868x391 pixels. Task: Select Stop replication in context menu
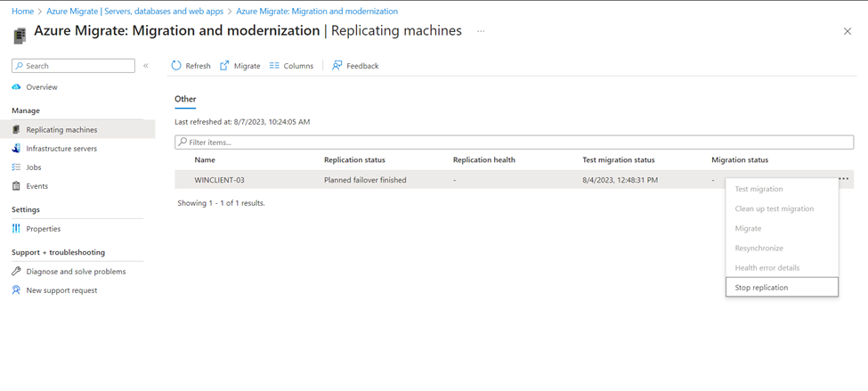coord(782,288)
